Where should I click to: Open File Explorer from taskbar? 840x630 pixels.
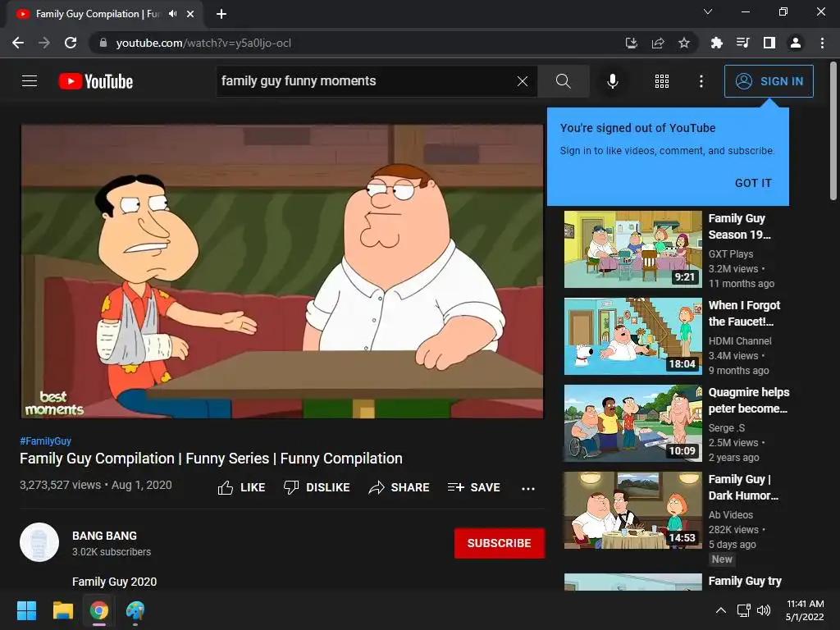pos(62,610)
